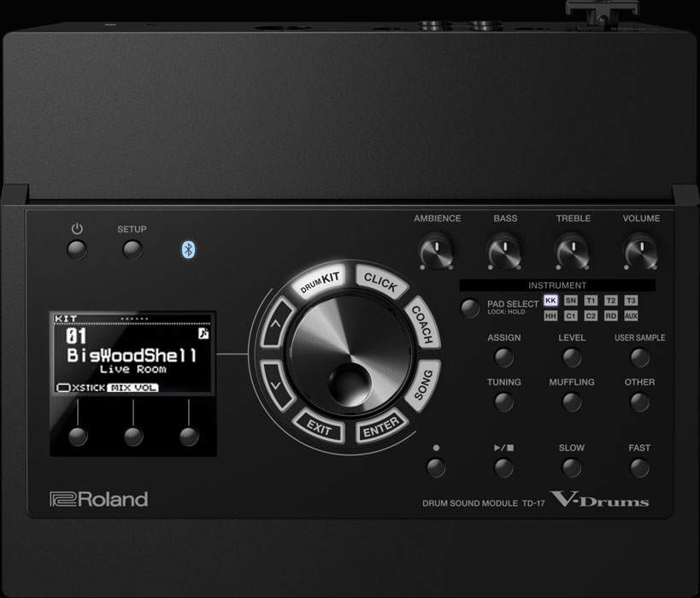Select the HH hi-hat pad indicator

550,315
